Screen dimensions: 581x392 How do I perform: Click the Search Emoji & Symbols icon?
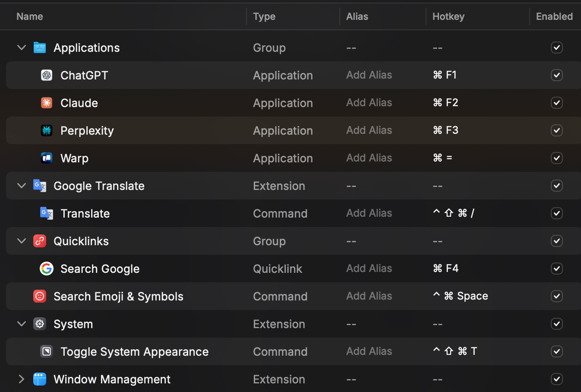[x=40, y=296]
